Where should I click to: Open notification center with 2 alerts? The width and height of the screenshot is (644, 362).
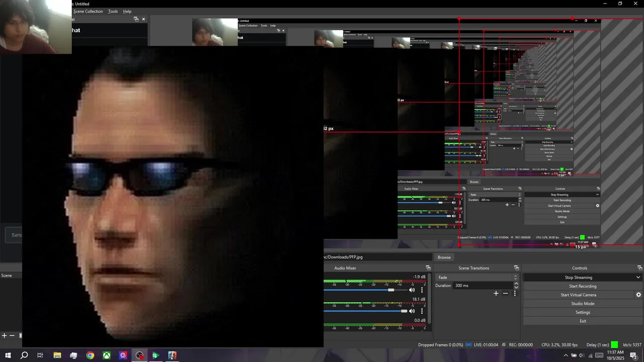634,355
